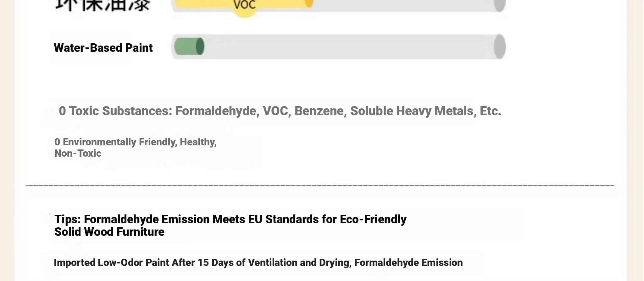Click the gray end cap of the Water-Based Paint bar

pos(499,46)
